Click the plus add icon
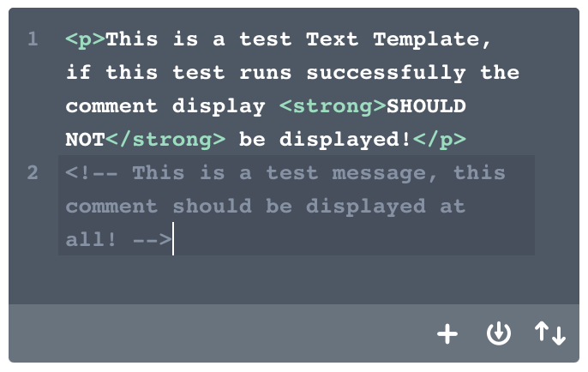 click(447, 333)
